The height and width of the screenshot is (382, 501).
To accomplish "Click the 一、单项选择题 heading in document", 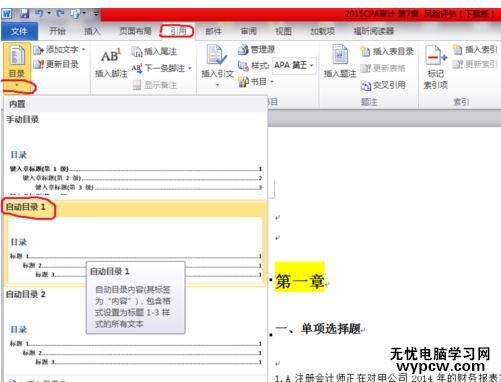I will pyautogui.click(x=318, y=329).
